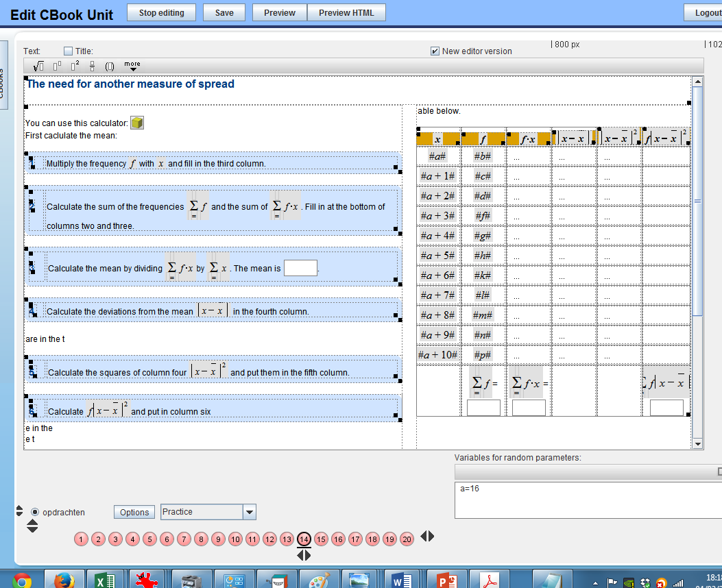Screen dimensions: 722x588
Task: Show hidden system tray icons
Action: [x=596, y=583]
